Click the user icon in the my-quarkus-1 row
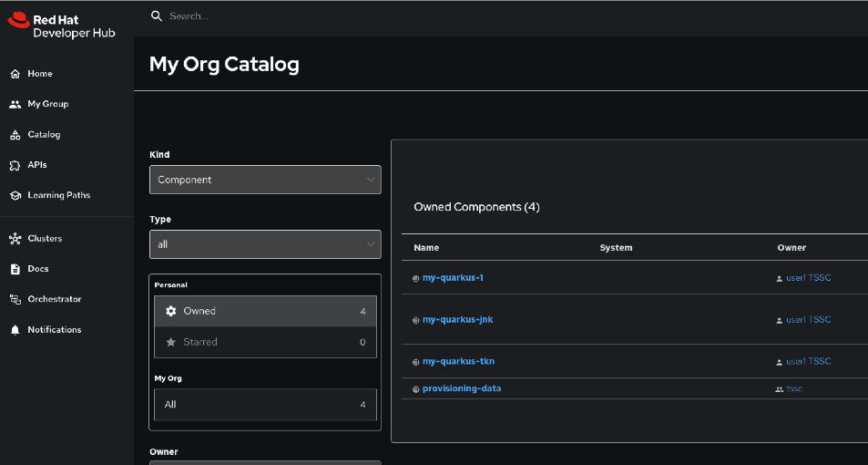This screenshot has width=868, height=465. 780,279
